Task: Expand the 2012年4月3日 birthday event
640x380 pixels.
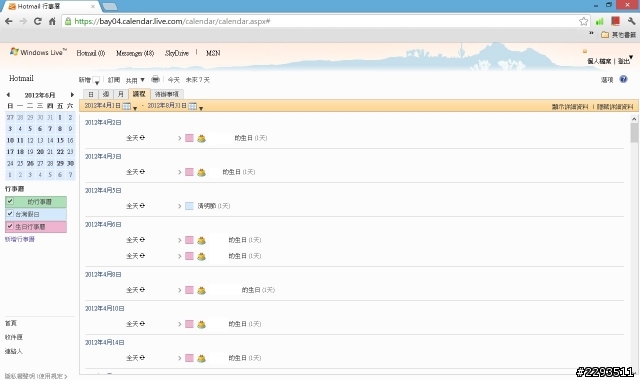Action: [179, 172]
